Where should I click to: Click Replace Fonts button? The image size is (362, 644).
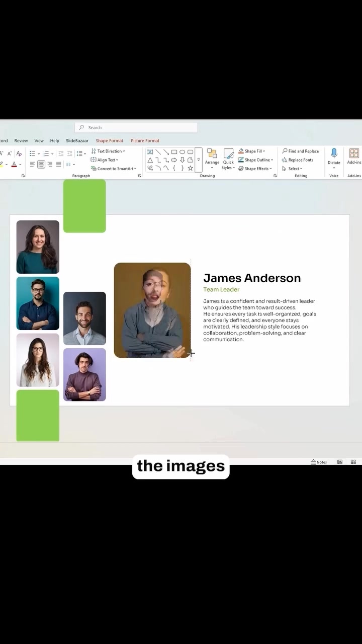(298, 160)
